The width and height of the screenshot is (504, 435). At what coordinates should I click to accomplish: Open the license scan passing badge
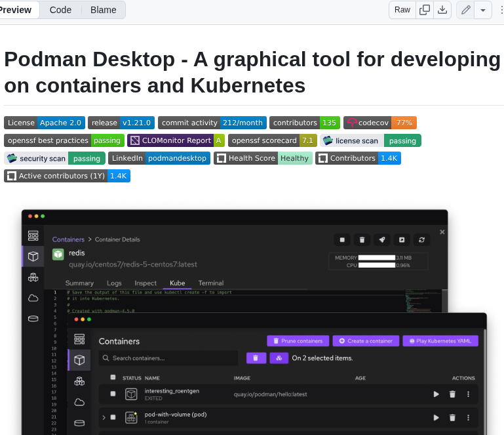[370, 140]
